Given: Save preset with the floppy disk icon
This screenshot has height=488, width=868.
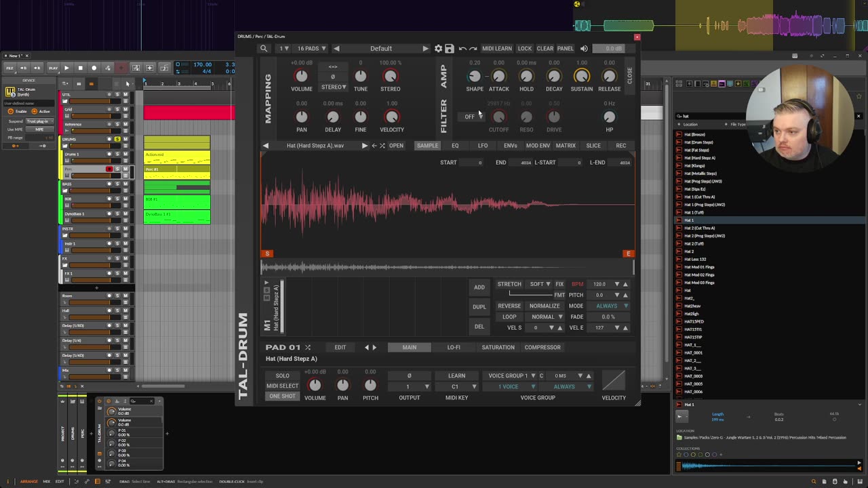Looking at the screenshot, I should [449, 49].
